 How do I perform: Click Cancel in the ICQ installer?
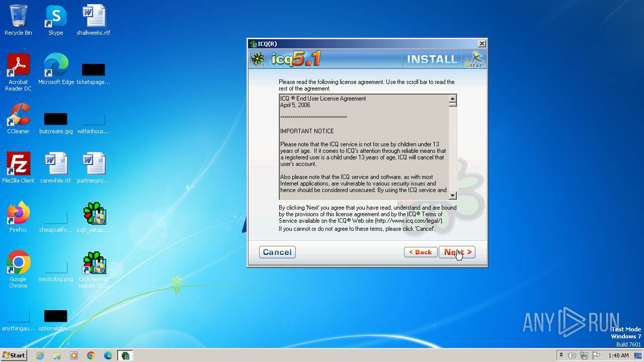click(277, 252)
